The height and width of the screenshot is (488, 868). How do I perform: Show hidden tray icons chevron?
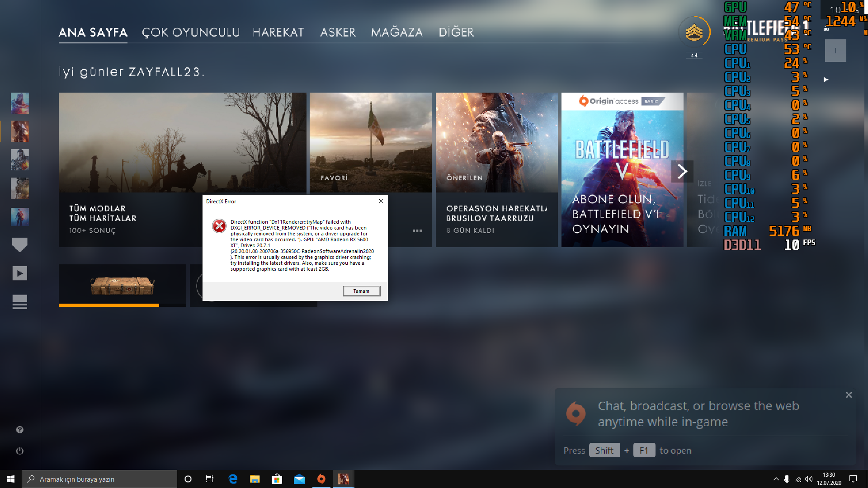776,479
